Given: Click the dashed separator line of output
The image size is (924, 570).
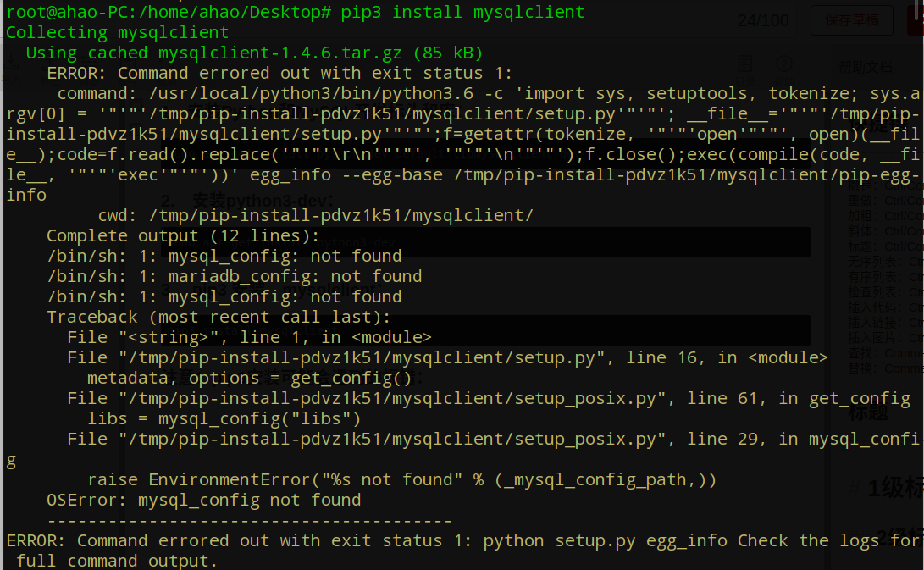Looking at the screenshot, I should (x=250, y=521).
